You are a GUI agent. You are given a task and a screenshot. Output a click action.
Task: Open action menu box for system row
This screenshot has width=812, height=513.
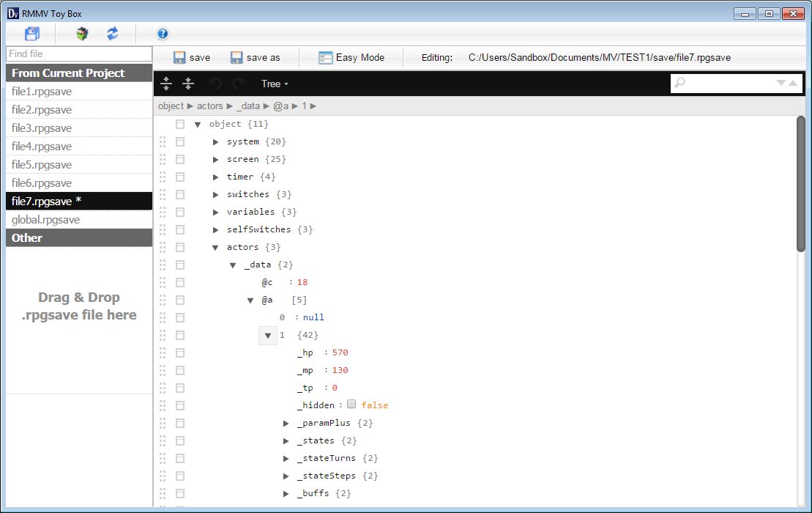tap(180, 142)
